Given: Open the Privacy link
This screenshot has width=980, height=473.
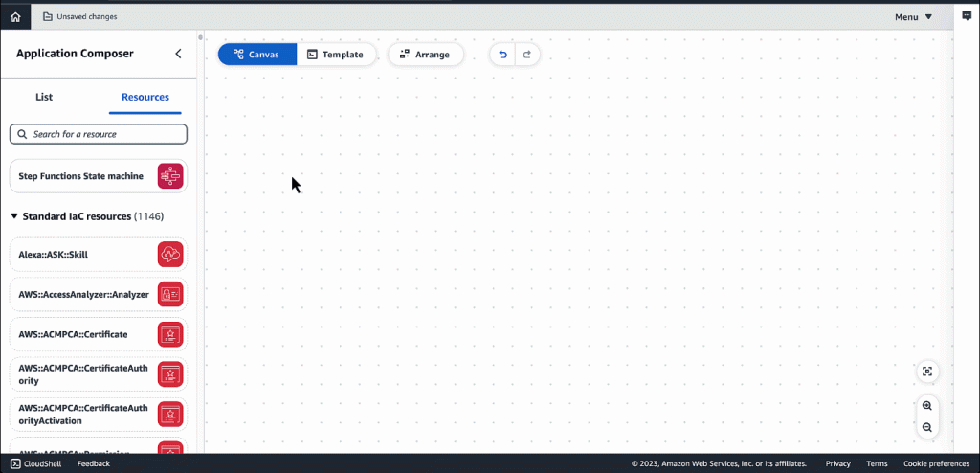Looking at the screenshot, I should pos(838,463).
